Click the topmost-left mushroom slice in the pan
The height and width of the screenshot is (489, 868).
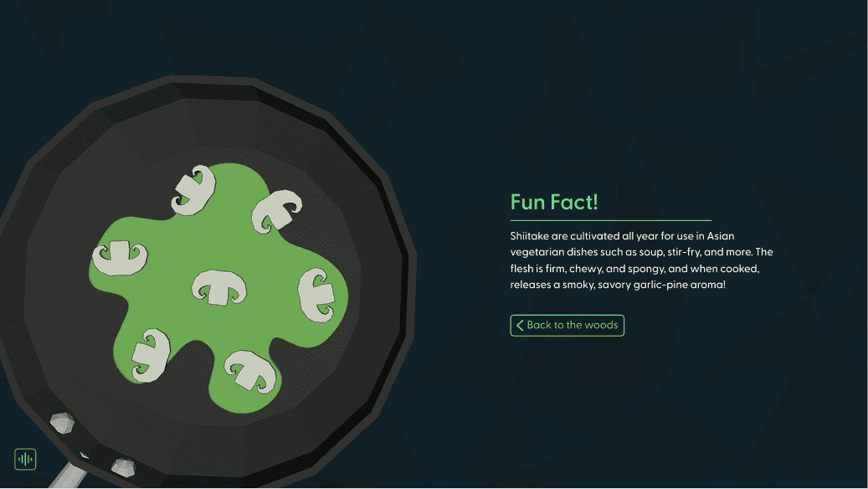pyautogui.click(x=193, y=191)
